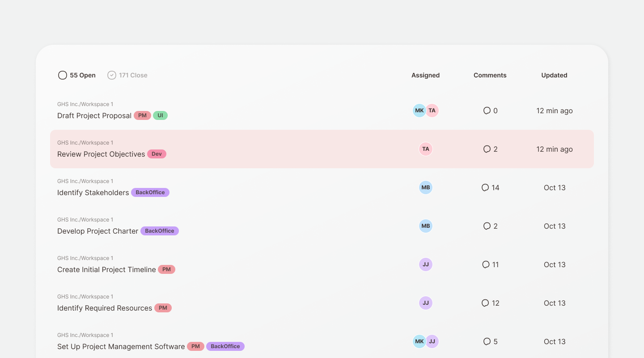Click the BackOffice tag on Identify Stakeholders
Screen dimensions: 644x358
click(x=150, y=192)
